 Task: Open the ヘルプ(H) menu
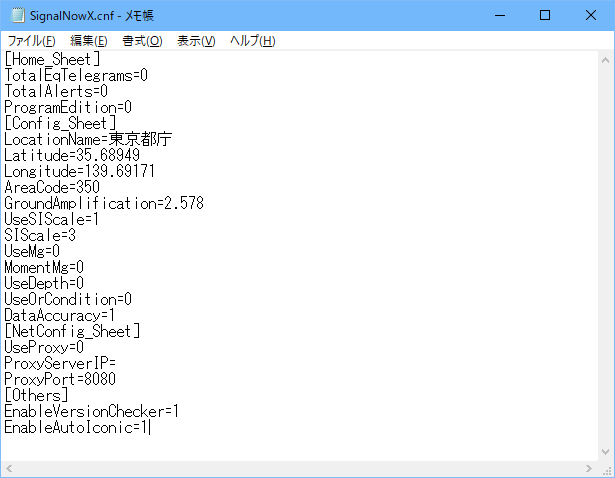(252, 41)
